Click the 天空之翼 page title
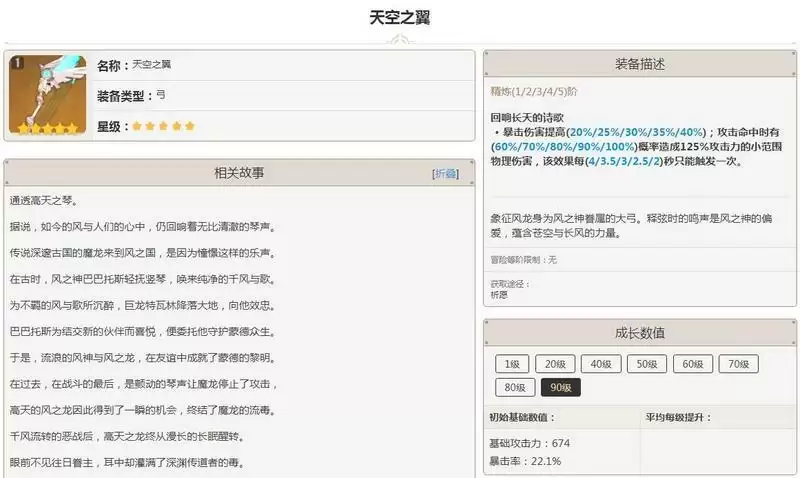The image size is (800, 478). [400, 18]
